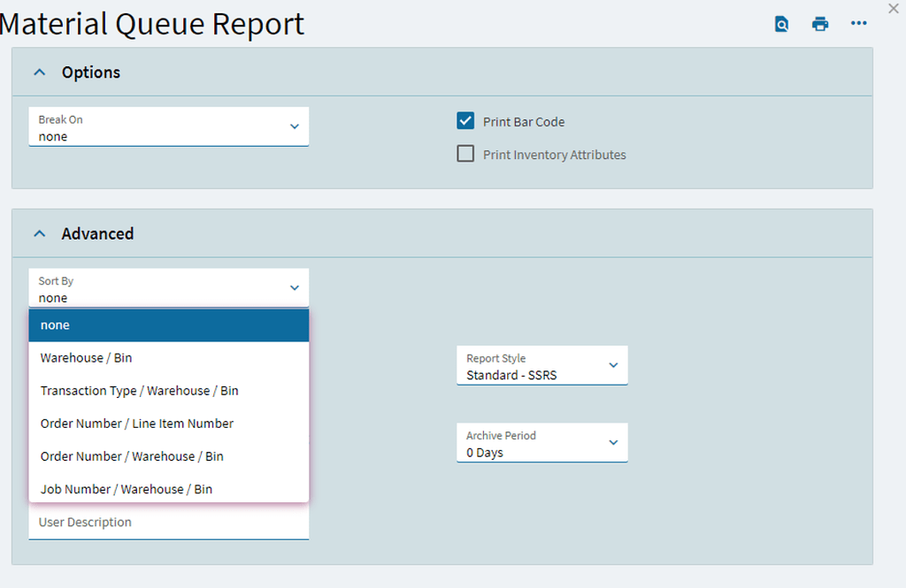Screen dimensions: 906x588
Task: Select Warehouse / Bin sort option
Action: point(86,358)
